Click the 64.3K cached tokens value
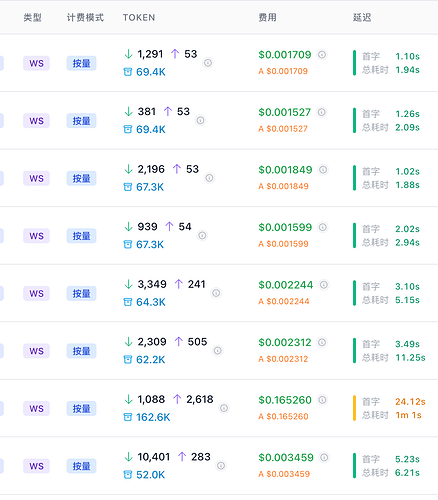 tap(151, 302)
